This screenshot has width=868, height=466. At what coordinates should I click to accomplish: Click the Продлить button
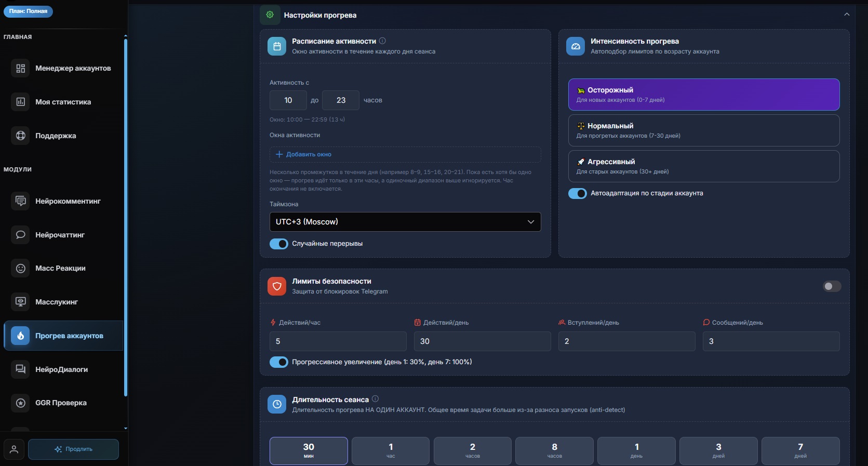73,449
